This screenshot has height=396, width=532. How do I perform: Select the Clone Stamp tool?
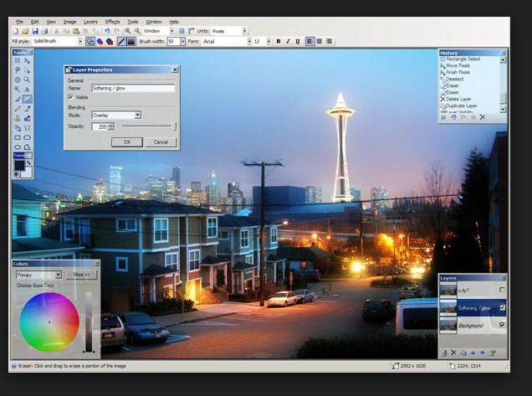pos(18,118)
